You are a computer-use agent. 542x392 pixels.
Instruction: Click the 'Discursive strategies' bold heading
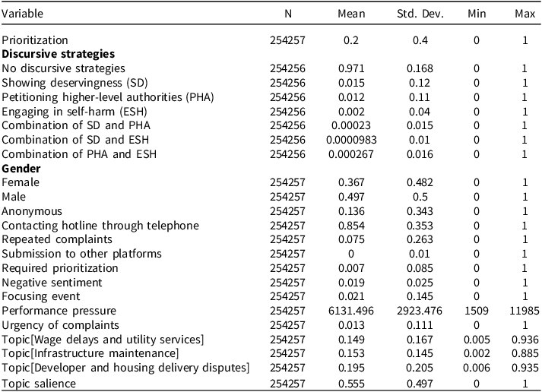tap(58, 54)
